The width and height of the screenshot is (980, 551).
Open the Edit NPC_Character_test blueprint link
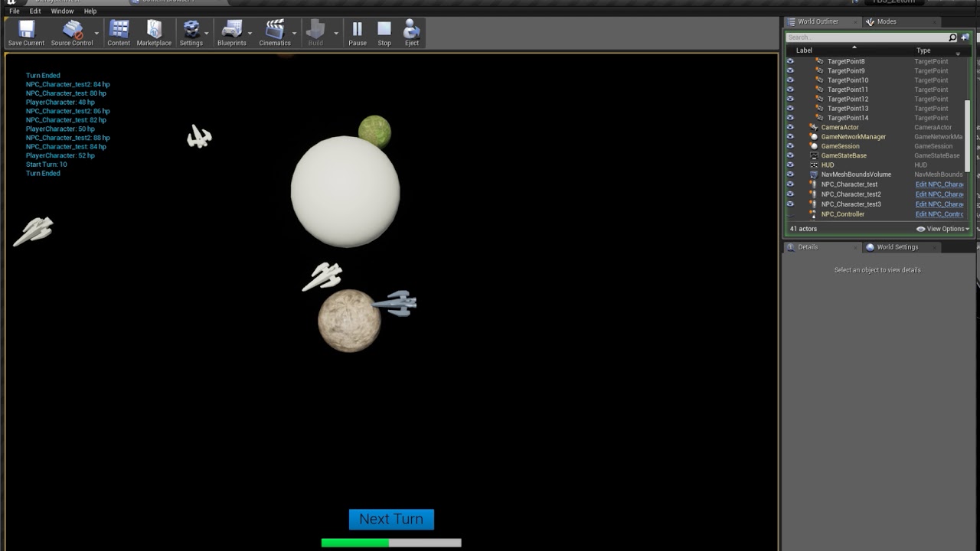(x=939, y=184)
